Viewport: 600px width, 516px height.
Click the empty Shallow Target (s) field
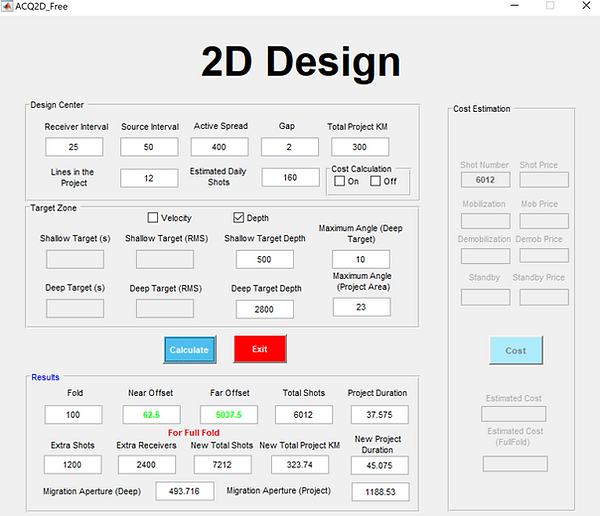point(75,259)
